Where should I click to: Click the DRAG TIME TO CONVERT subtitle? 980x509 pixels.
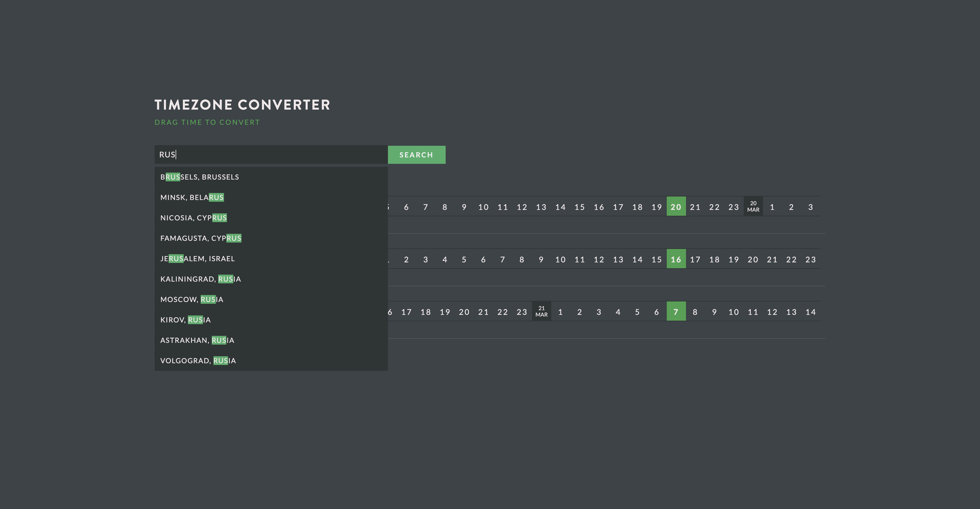(207, 122)
